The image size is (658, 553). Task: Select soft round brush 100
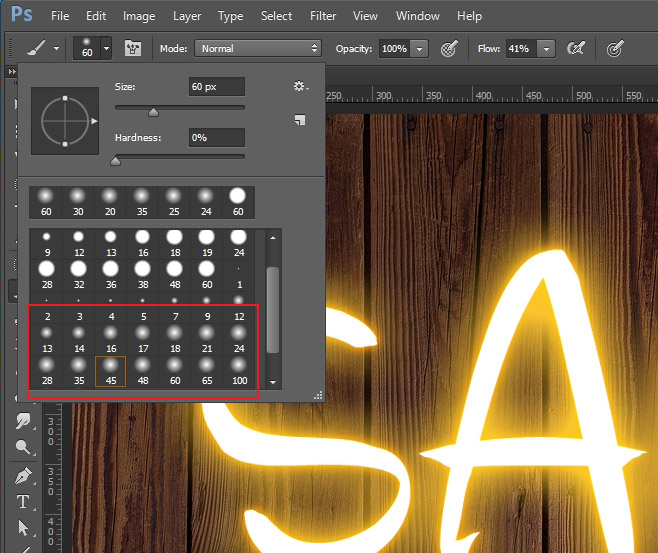239,372
